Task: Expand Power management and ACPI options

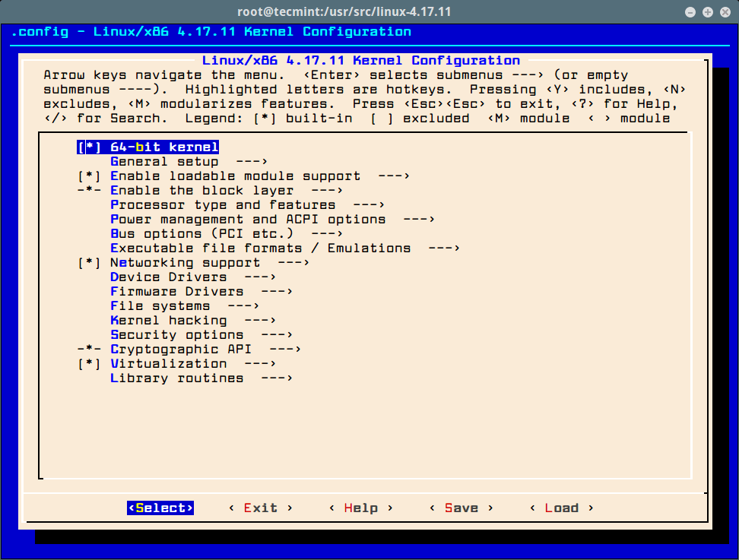Action: 248,220
